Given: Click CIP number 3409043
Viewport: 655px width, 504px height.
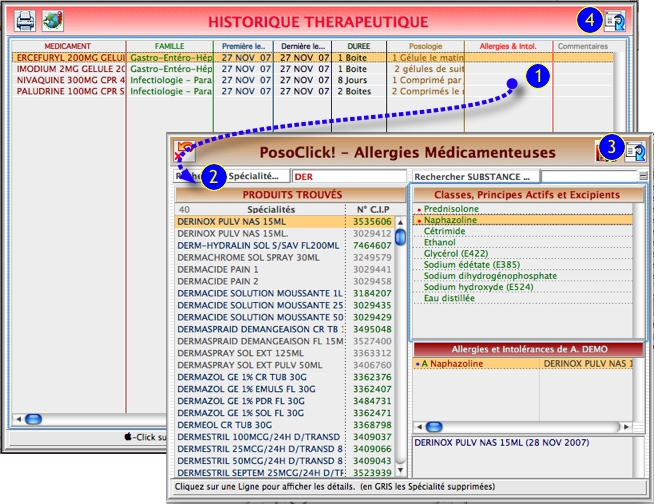Looking at the screenshot, I should (372, 461).
